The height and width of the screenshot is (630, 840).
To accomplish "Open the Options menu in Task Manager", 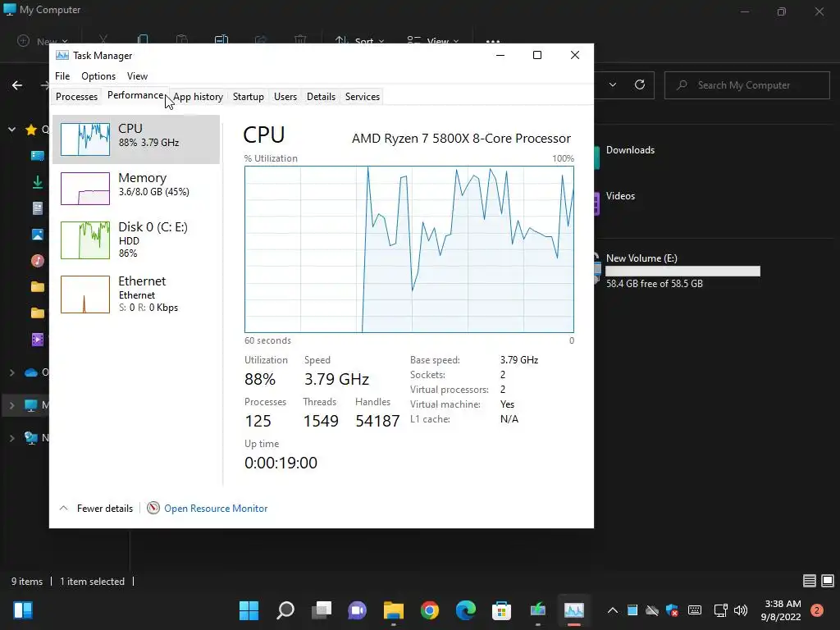I will coord(98,76).
